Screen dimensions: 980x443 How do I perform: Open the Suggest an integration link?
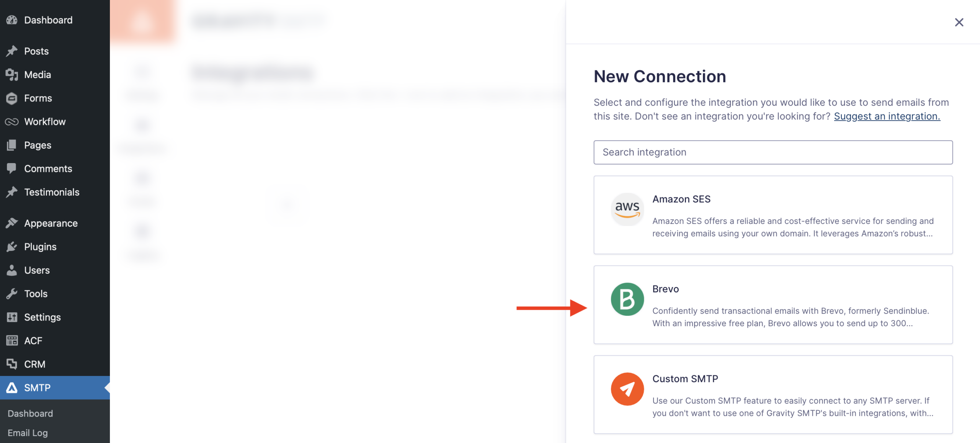pyautogui.click(x=887, y=116)
